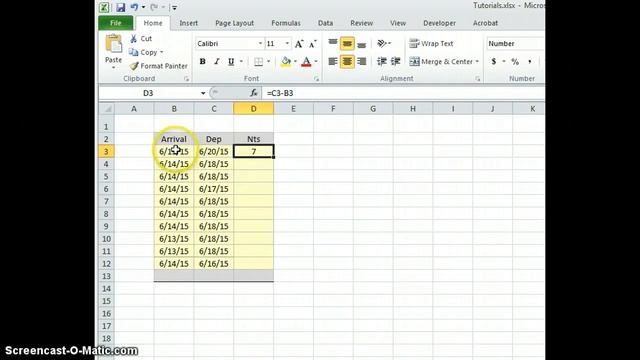This screenshot has width=640, height=360.
Task: Click the Paste clipboard icon
Action: pyautogui.click(x=113, y=44)
